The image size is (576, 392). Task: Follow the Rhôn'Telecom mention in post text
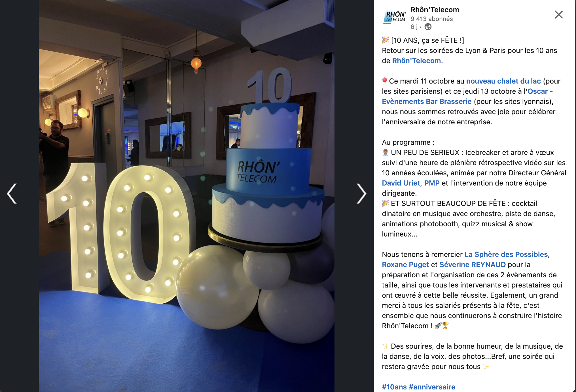pos(416,61)
